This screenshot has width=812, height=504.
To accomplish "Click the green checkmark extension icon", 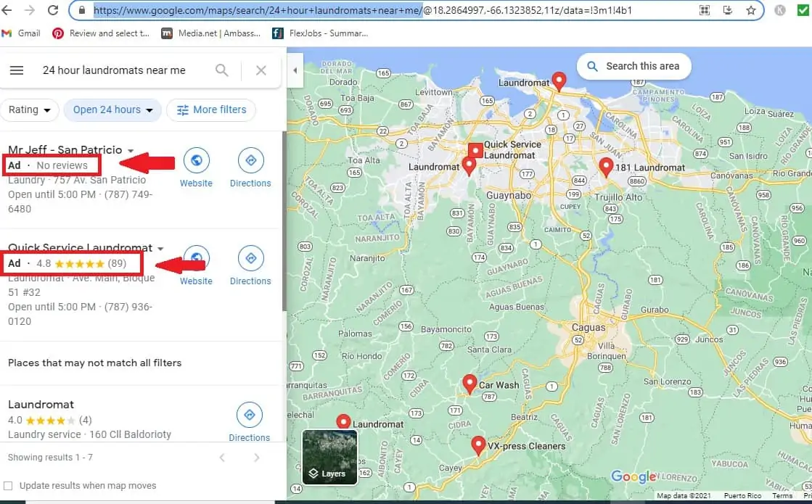I will point(803,10).
